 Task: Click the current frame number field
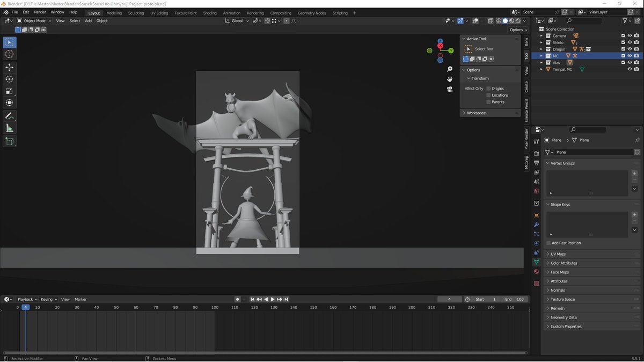(x=450, y=299)
